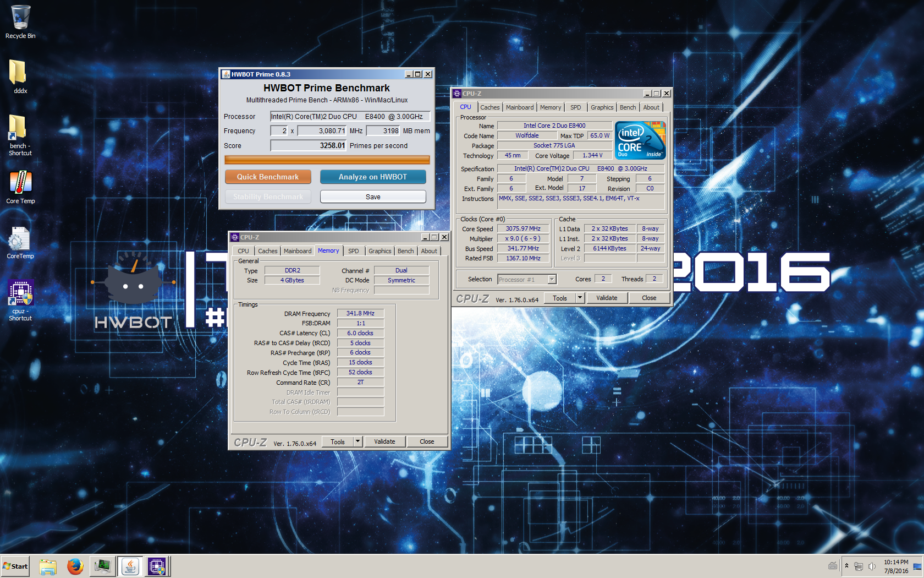Click Validate in CPU window
The image size is (924, 578).
[x=607, y=298]
